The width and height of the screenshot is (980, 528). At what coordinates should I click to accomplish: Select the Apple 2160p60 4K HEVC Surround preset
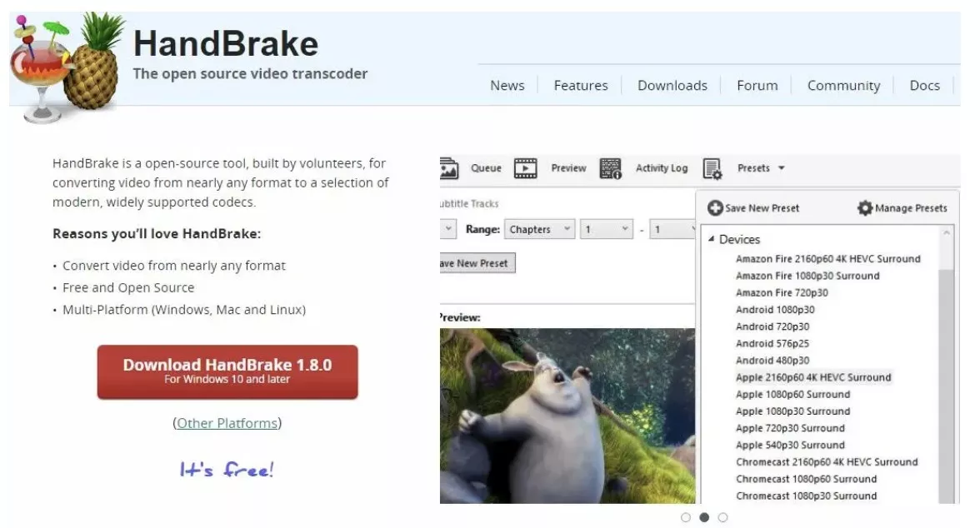[x=814, y=376]
